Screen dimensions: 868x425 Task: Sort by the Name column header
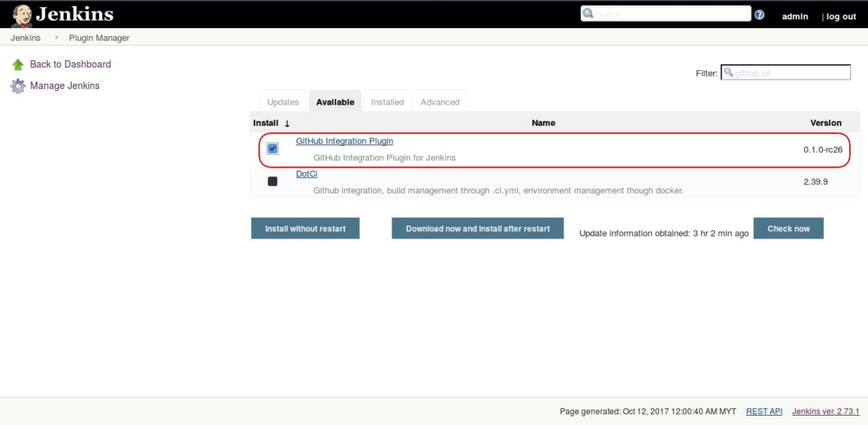tap(543, 123)
